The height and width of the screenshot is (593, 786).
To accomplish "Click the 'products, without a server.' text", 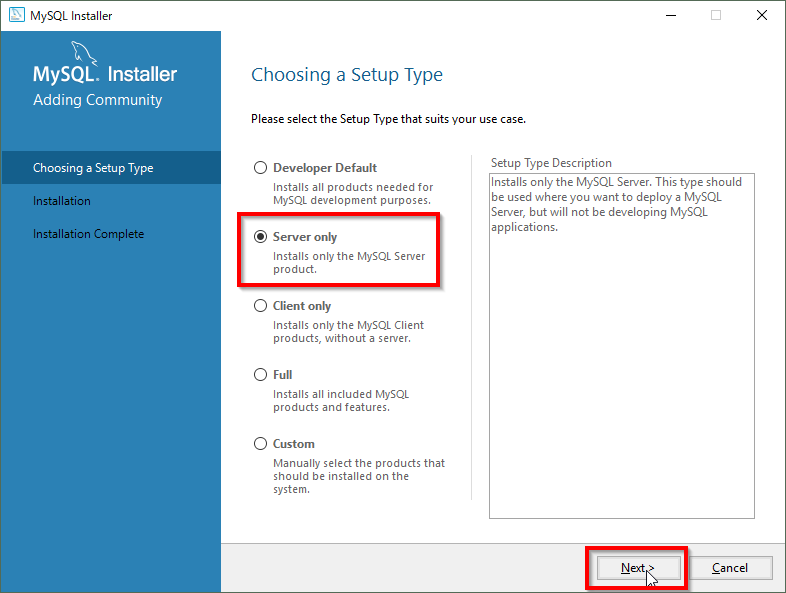I will coord(342,338).
